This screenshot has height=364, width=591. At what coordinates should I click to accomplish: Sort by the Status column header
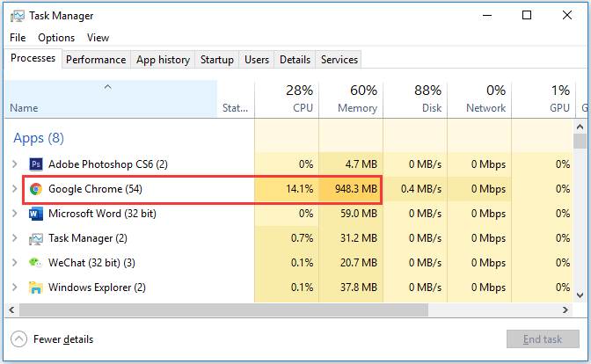[x=236, y=99]
